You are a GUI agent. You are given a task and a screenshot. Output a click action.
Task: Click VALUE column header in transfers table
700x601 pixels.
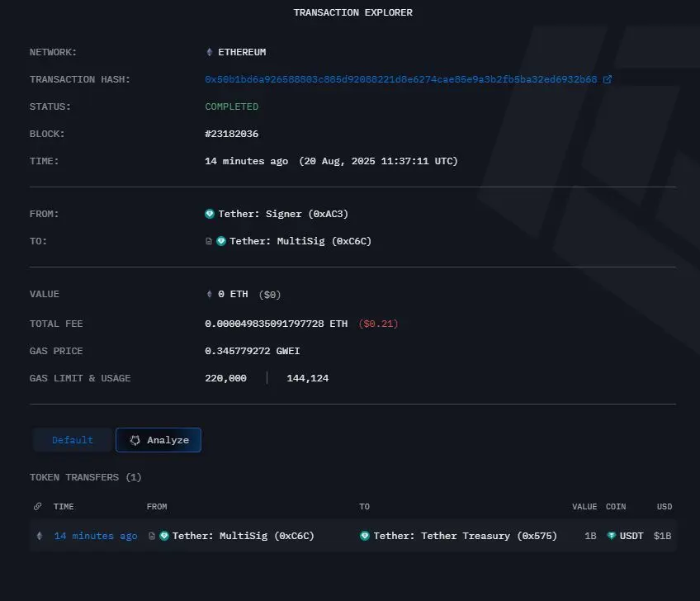[584, 507]
